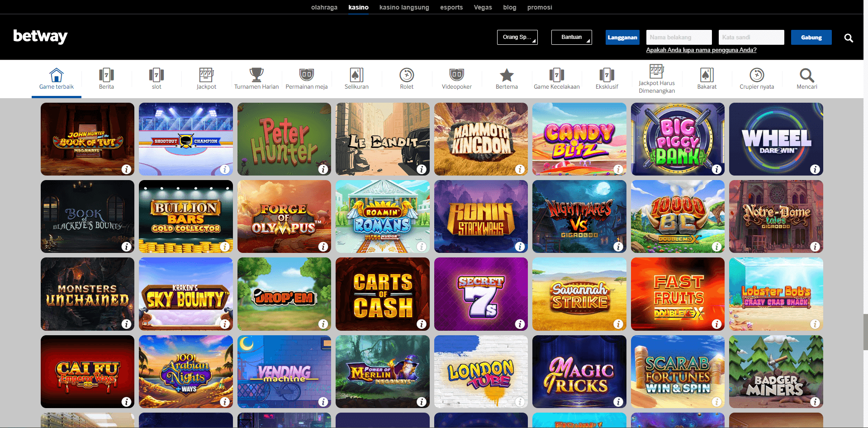This screenshot has height=428, width=868.
Task: Open Lobster Bob's Crazy Crab Shack
Action: coord(776,294)
